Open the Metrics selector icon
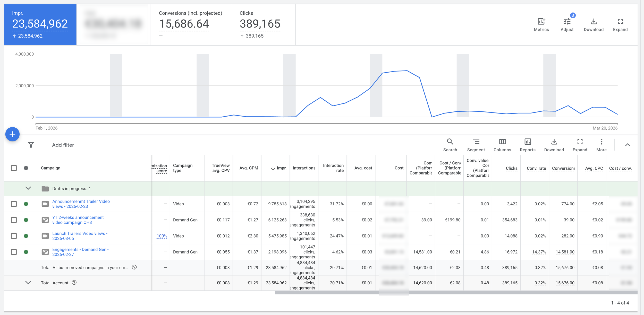 (541, 22)
